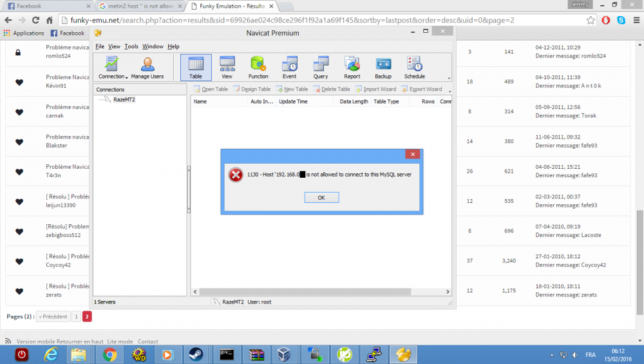Open the Function icon in Navicat
This screenshot has height=364, width=644.
258,68
